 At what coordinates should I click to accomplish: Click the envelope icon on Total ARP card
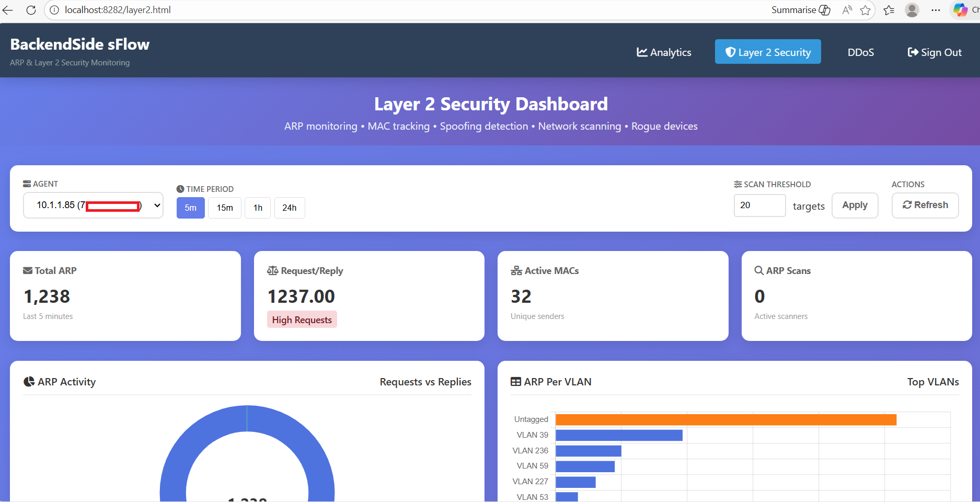(27, 270)
